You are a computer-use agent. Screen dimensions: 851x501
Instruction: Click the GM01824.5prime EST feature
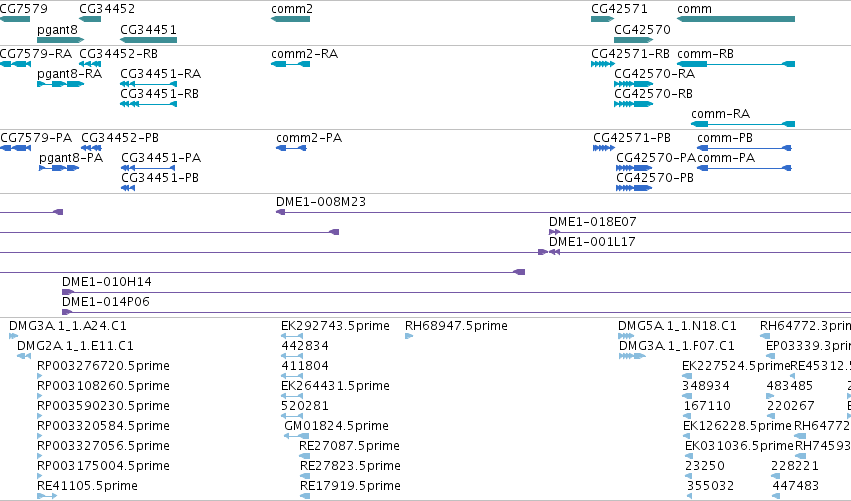coord(296,436)
